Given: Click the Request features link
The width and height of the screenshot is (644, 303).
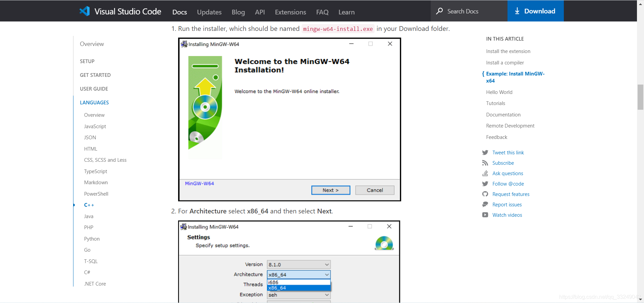Looking at the screenshot, I should tap(511, 194).
